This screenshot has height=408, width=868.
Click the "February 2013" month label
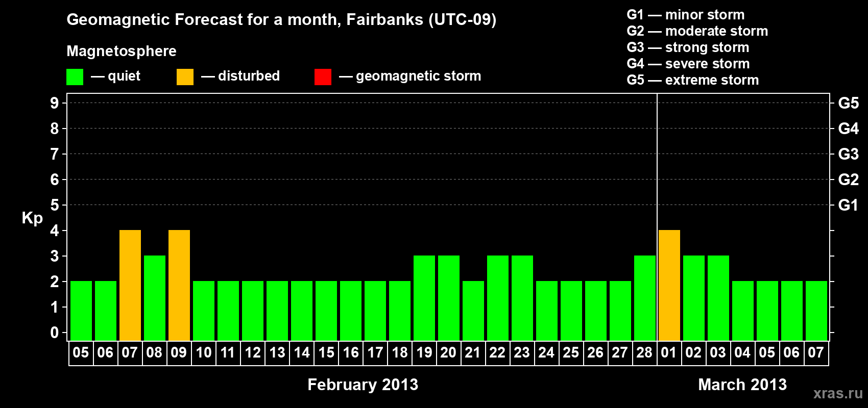[363, 385]
